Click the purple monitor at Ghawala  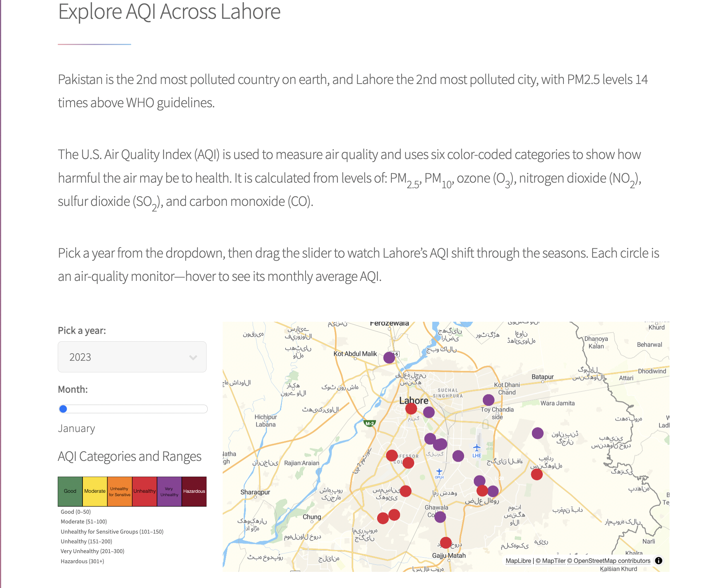click(x=440, y=517)
